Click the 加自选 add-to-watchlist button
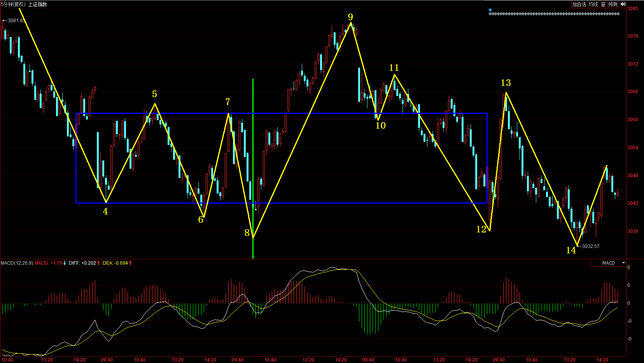 579,4
